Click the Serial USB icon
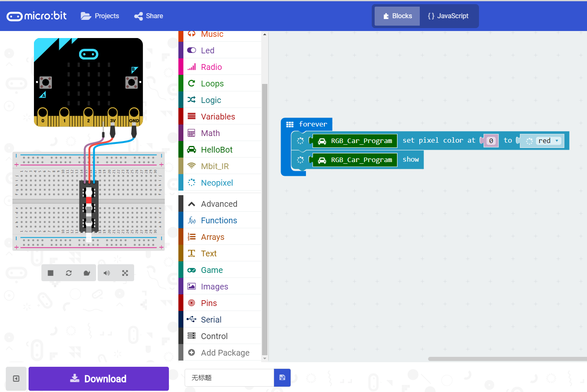Image resolution: width=587 pixels, height=392 pixels. tap(191, 319)
